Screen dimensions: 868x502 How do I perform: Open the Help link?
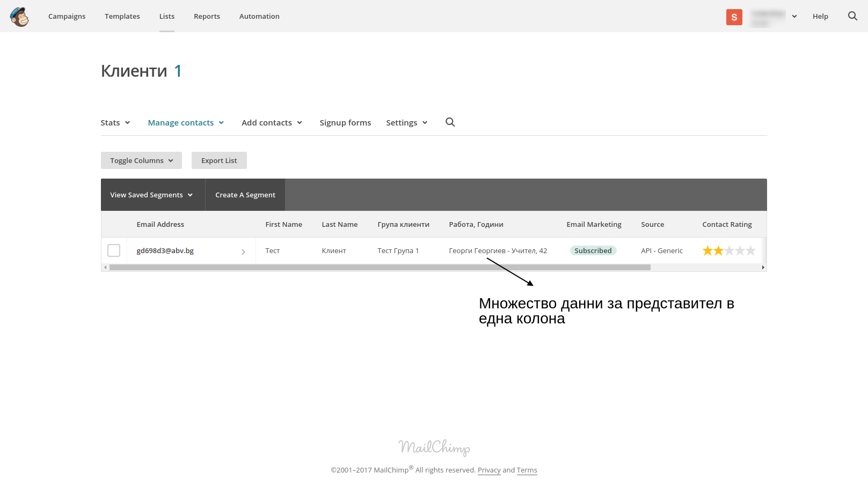[820, 16]
